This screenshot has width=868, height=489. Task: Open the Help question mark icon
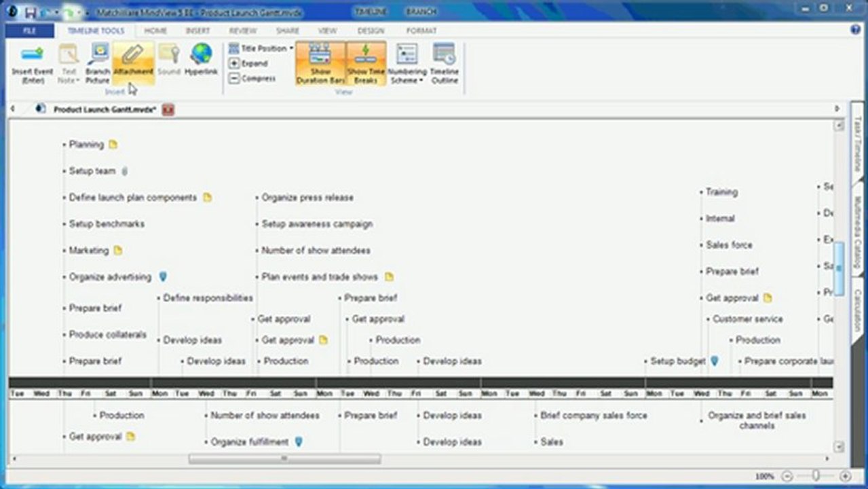[856, 30]
